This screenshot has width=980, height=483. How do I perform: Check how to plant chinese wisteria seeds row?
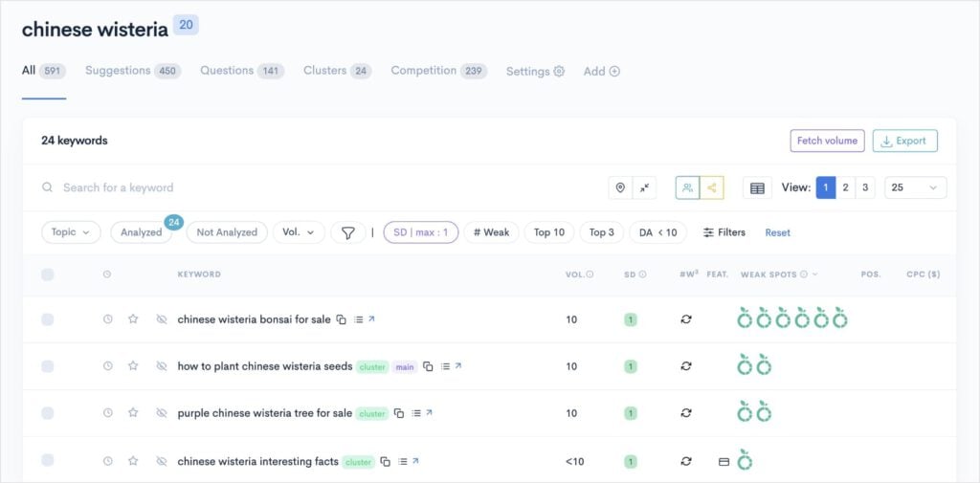click(48, 366)
